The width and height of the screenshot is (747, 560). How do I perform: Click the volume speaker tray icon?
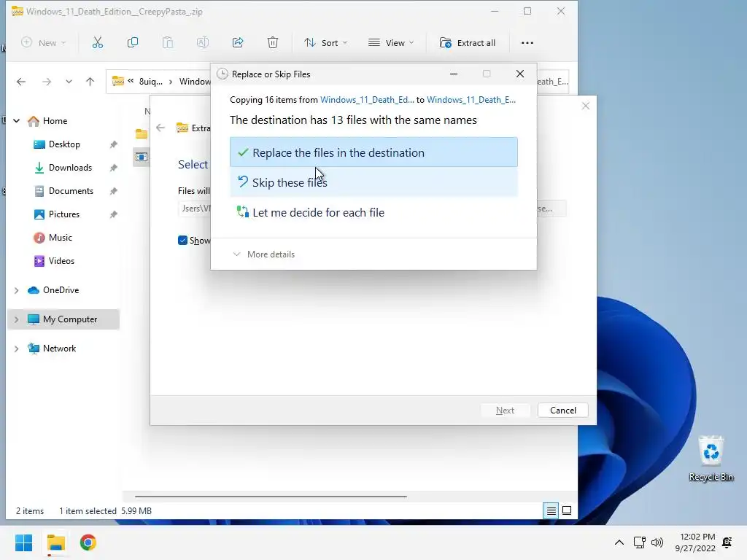(657, 542)
